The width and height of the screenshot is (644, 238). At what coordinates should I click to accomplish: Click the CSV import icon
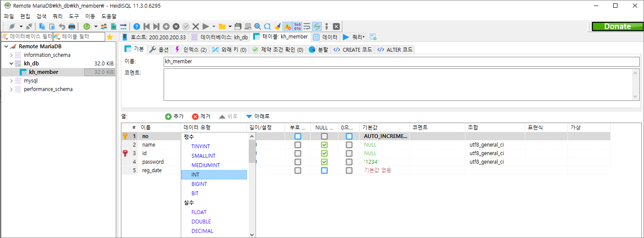click(114, 26)
